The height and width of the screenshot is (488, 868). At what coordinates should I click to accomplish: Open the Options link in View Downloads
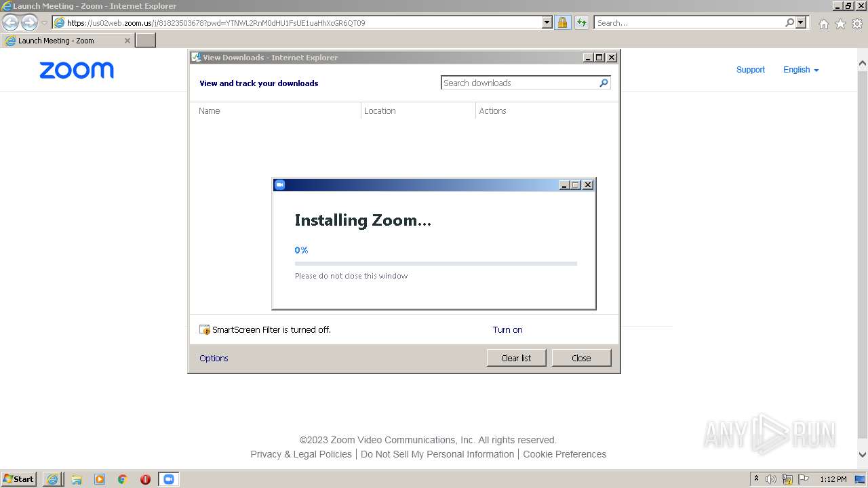pos(214,358)
